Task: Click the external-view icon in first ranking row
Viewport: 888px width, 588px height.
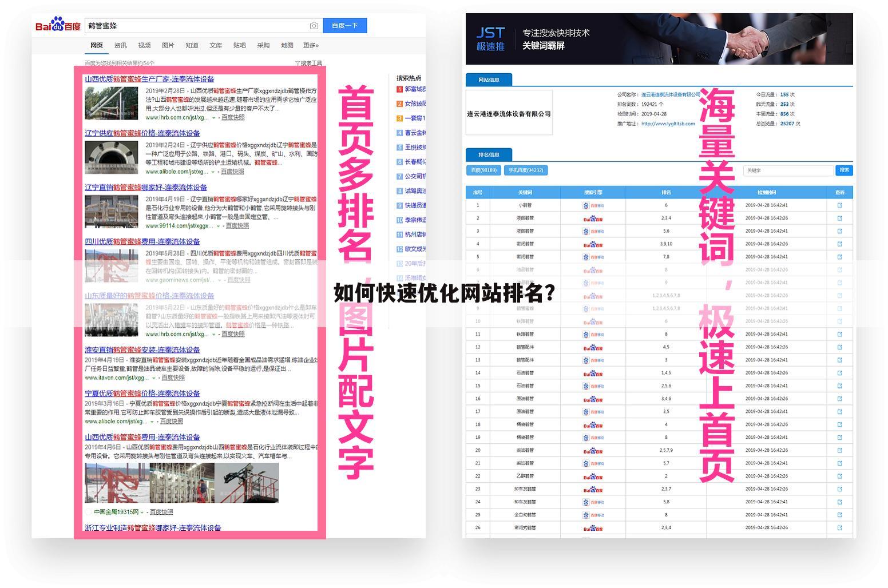Action: tap(841, 206)
